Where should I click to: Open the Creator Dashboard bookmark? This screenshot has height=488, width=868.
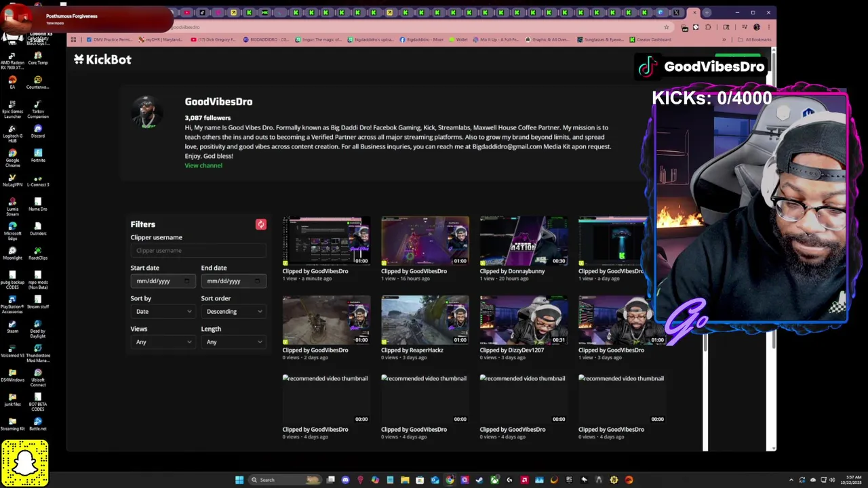point(650,39)
